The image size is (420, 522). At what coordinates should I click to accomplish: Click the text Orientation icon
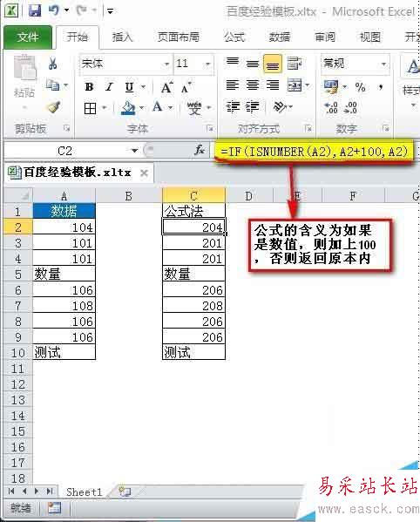point(280,107)
